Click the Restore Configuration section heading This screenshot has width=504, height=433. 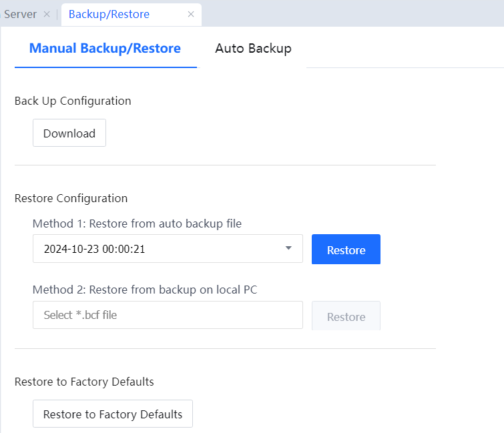71,198
